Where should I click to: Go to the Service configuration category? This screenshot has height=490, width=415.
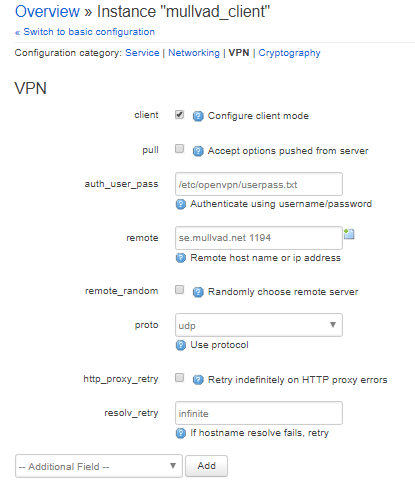[x=142, y=53]
